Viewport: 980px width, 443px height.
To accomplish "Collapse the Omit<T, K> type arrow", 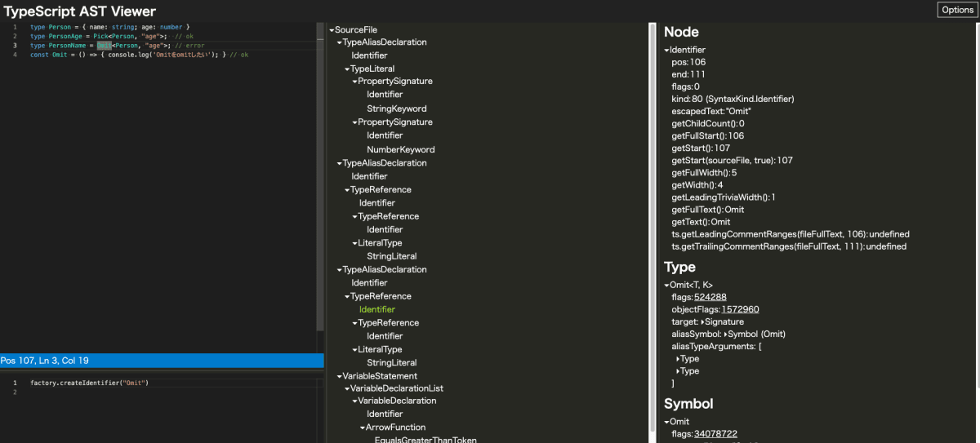I will click(666, 285).
